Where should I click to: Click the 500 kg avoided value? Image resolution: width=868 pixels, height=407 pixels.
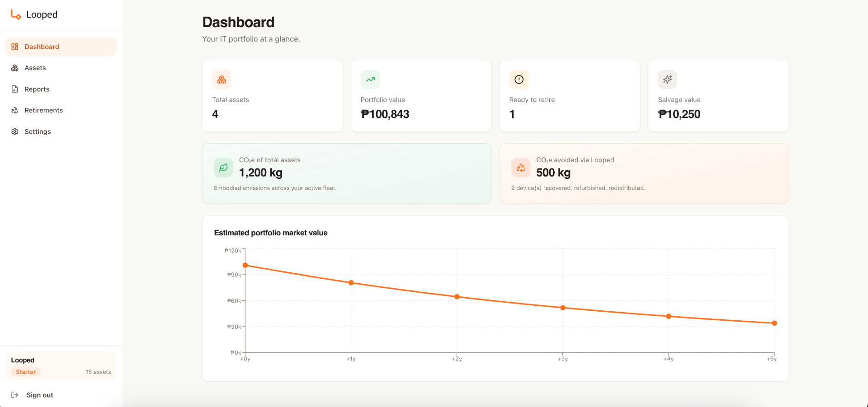pos(553,173)
